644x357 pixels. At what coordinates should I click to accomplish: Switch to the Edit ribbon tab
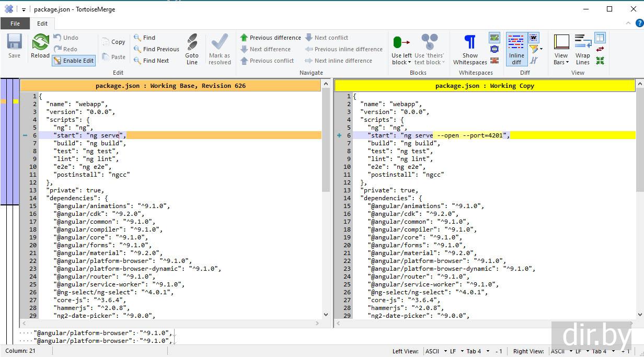(x=42, y=24)
